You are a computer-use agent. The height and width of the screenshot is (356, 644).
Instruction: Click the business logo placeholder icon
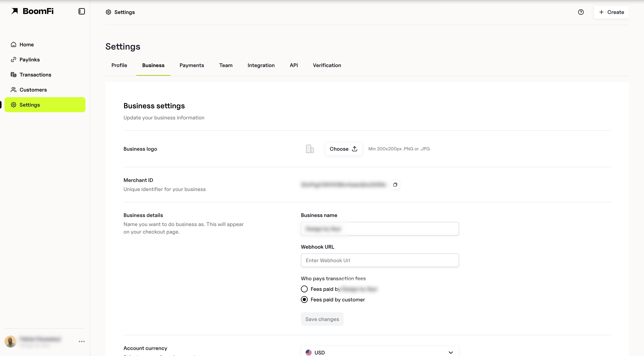310,149
